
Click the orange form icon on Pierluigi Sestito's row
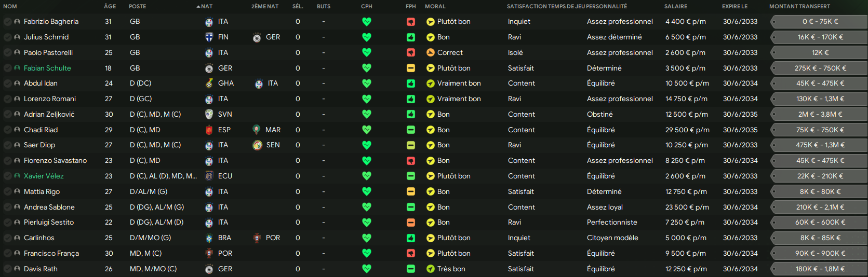tap(411, 223)
